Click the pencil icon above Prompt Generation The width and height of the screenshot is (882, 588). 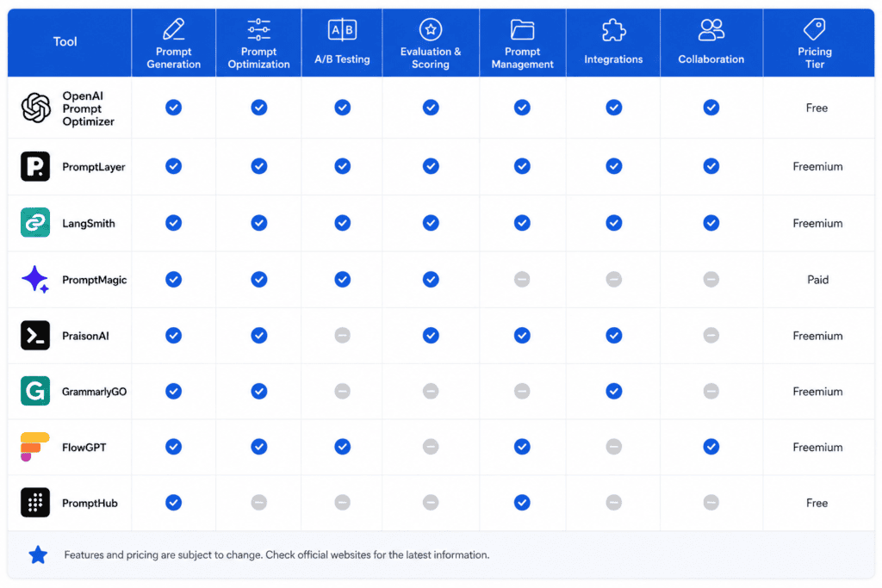coord(174,29)
